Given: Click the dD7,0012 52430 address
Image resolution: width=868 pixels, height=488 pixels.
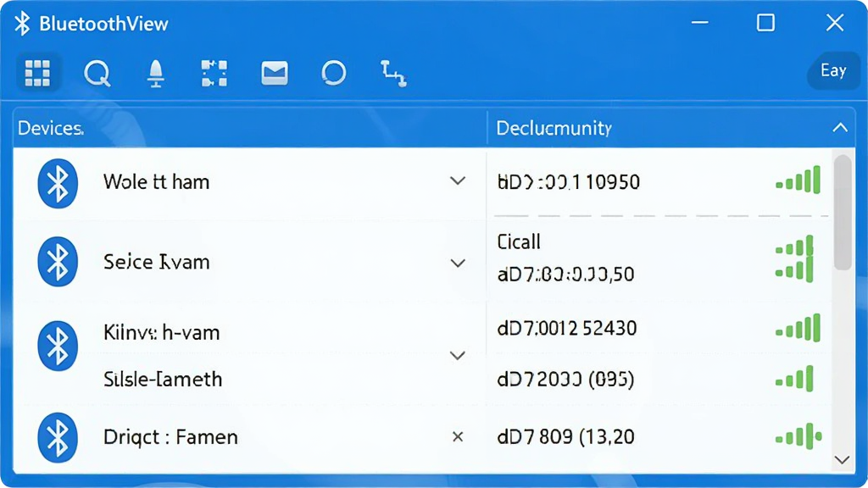Looking at the screenshot, I should tap(567, 328).
